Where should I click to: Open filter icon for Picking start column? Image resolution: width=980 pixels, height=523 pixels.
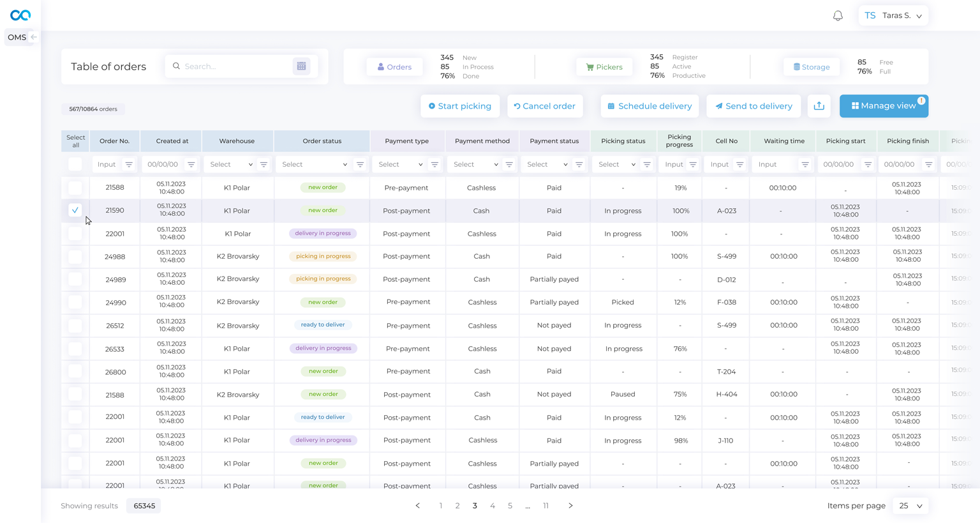pyautogui.click(x=868, y=165)
